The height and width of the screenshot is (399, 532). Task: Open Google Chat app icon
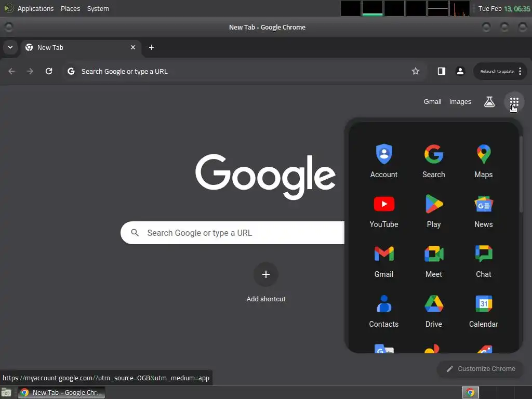[484, 261]
